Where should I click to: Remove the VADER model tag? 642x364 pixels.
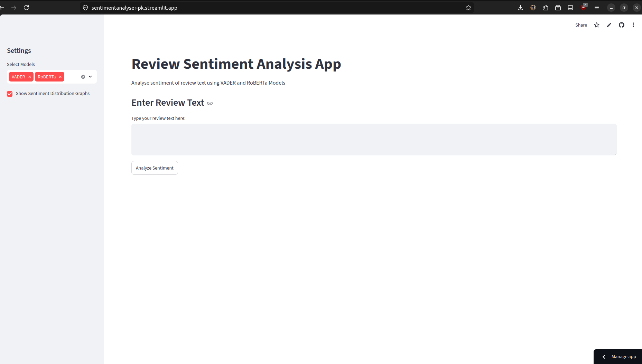click(x=29, y=77)
